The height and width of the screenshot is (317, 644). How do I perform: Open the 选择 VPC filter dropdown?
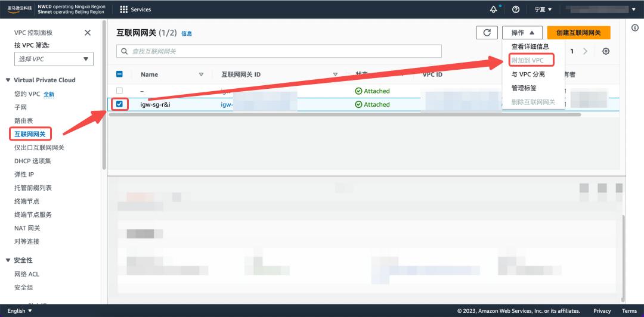tap(54, 59)
